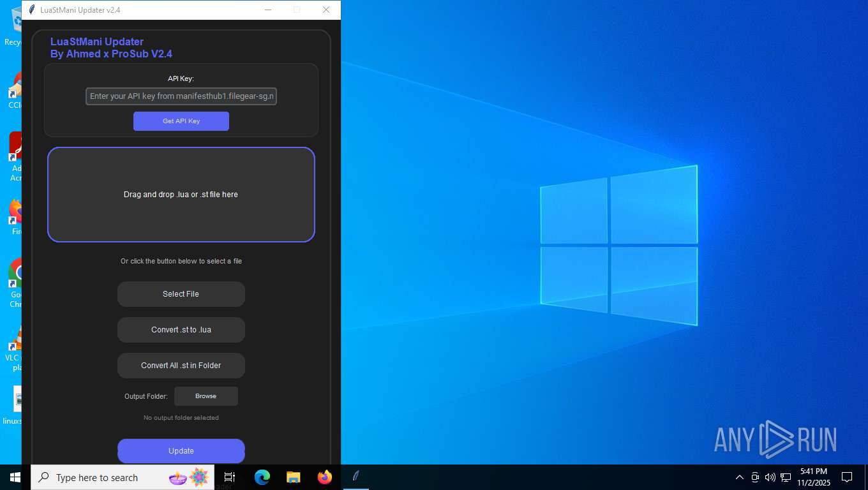868x490 pixels.
Task: Close the LuaStMani Updater window
Action: 326,10
